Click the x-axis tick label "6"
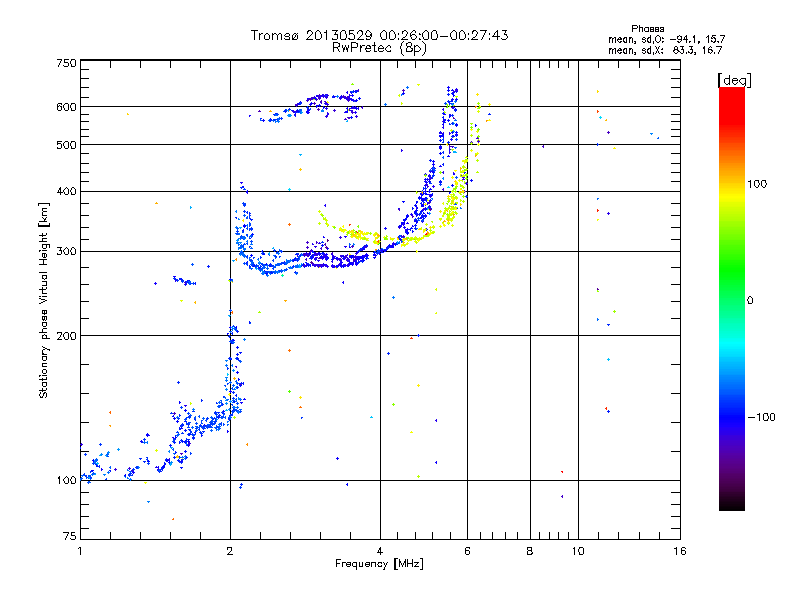800x600 pixels. 467,551
